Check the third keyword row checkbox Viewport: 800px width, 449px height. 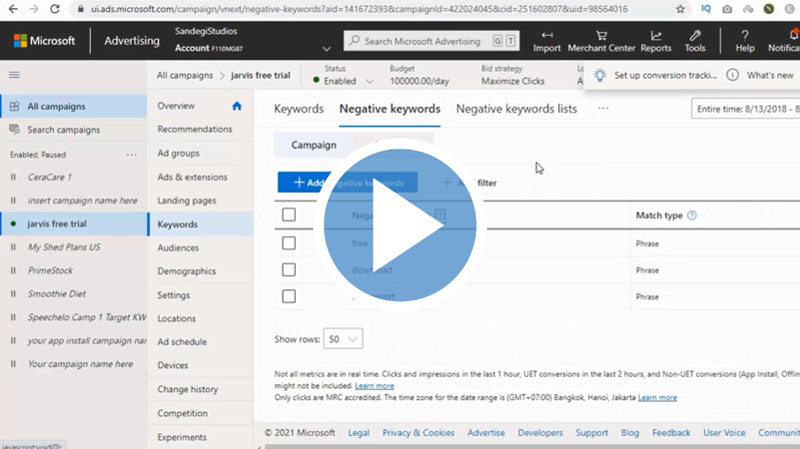[x=289, y=296]
